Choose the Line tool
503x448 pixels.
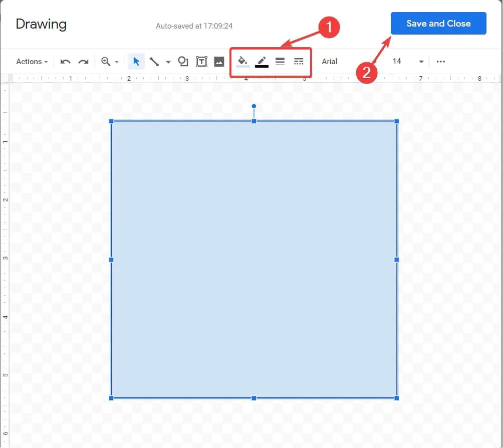154,61
